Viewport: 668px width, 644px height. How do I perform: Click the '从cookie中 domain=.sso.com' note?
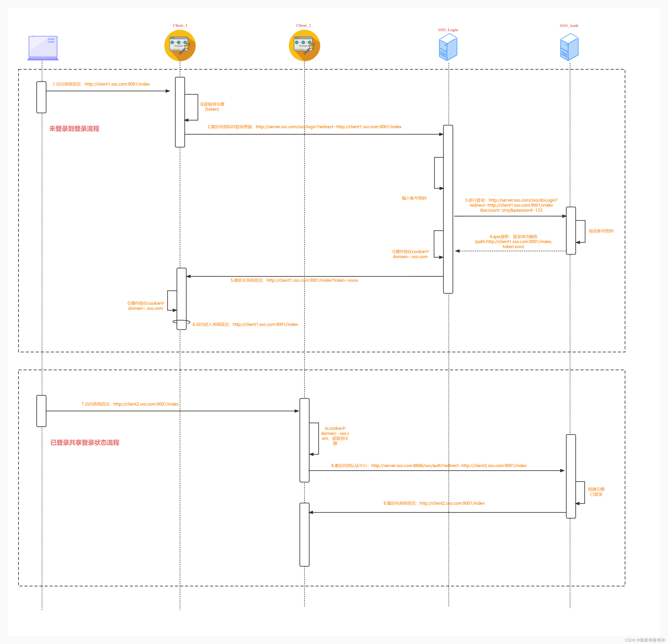pos(335,436)
